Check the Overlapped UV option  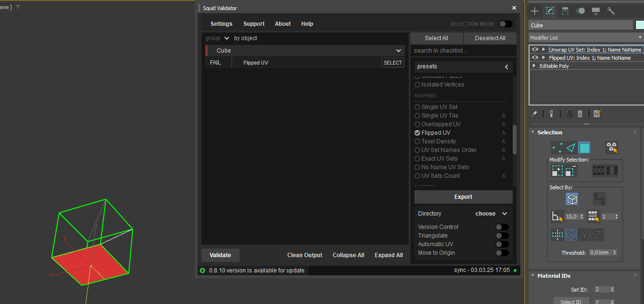point(417,124)
